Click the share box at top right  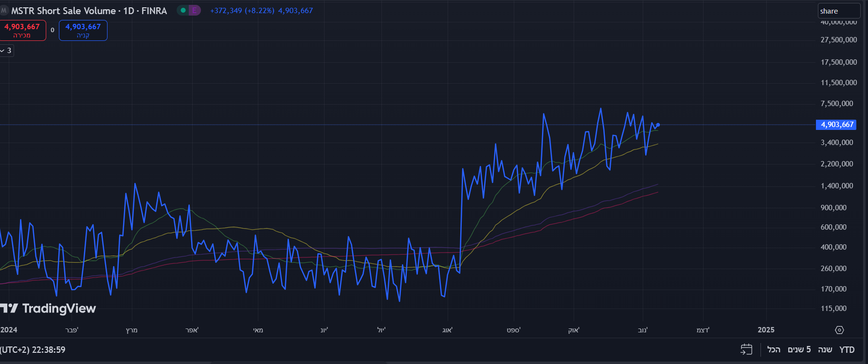839,11
